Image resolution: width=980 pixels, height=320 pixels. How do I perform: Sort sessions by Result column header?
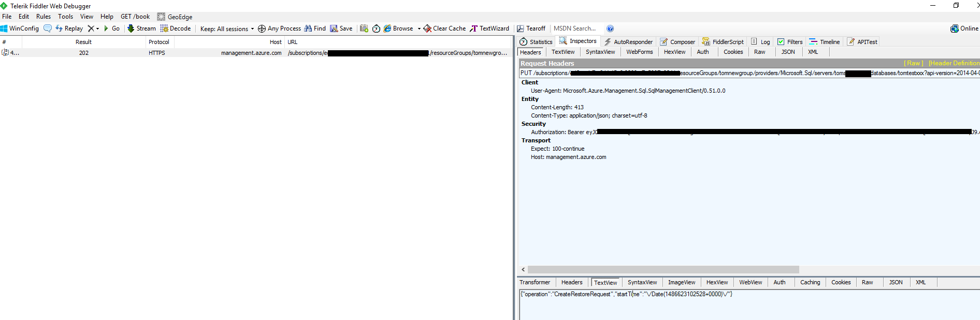[83, 42]
